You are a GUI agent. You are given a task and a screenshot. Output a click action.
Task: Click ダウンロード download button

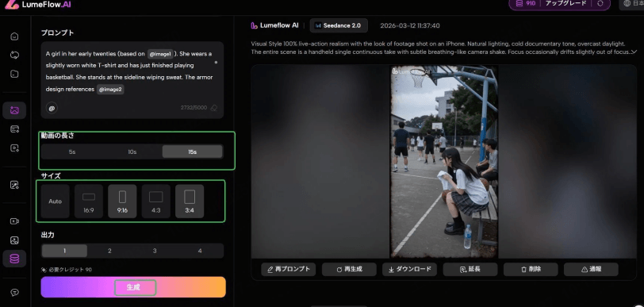click(409, 269)
